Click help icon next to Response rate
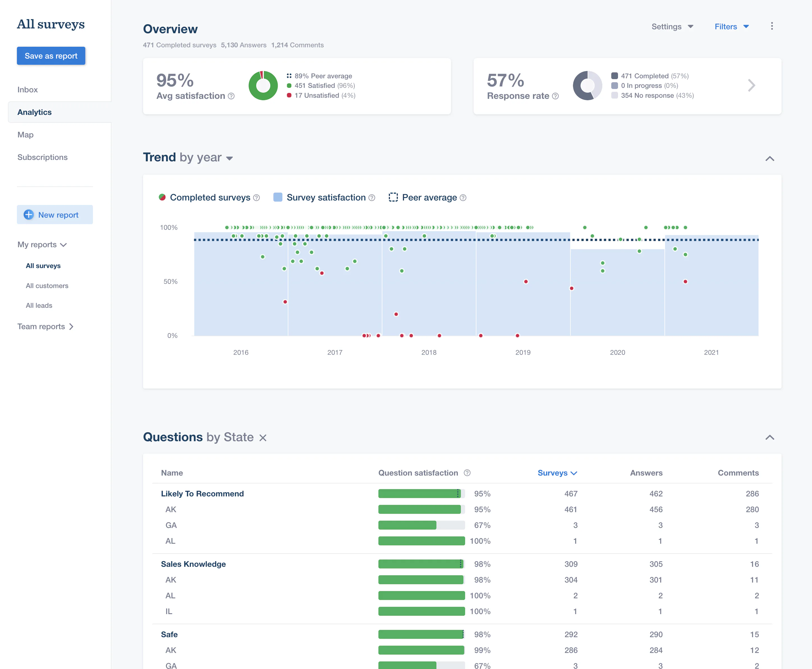The height and width of the screenshot is (669, 812). 555,96
